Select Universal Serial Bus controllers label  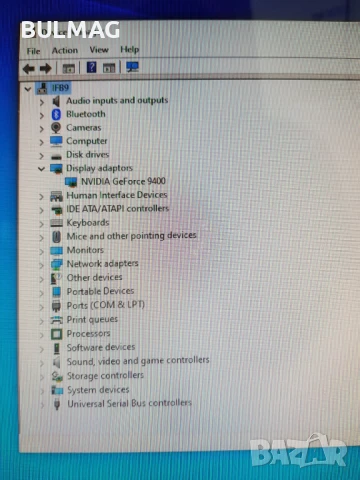(x=129, y=403)
